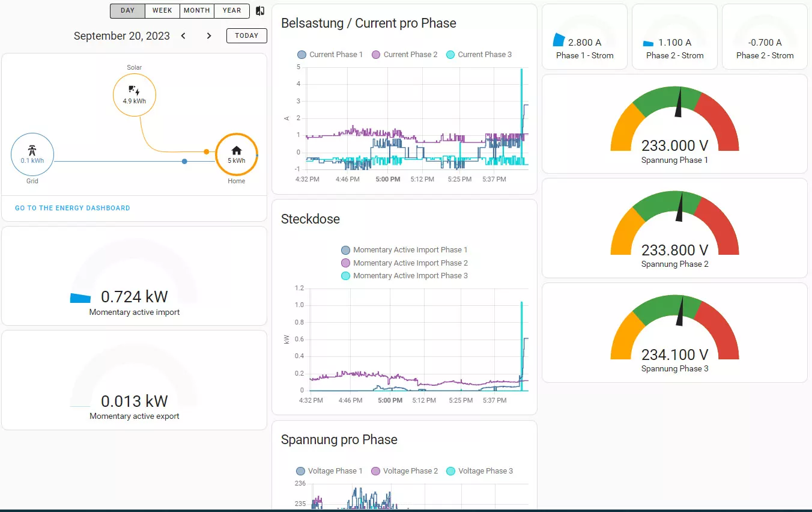Toggle Voltage Phase 3 legend series
Image resolution: width=812 pixels, height=512 pixels.
coord(480,471)
